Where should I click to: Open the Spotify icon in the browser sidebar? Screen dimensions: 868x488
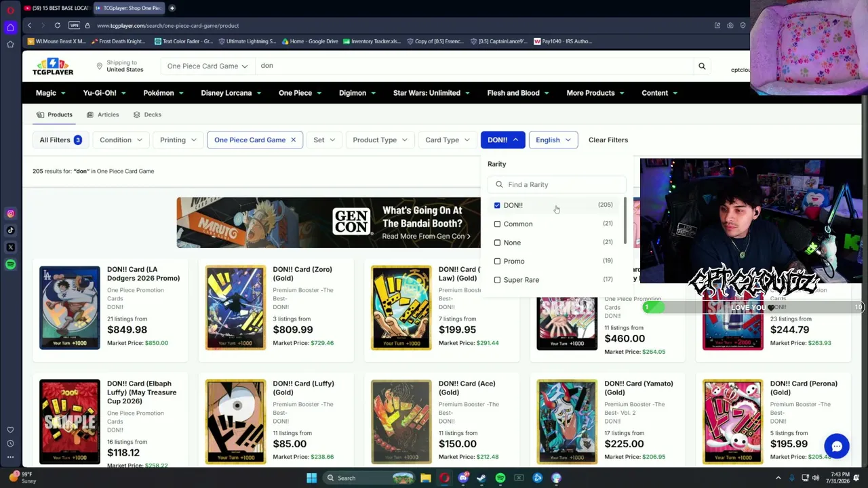click(10, 264)
